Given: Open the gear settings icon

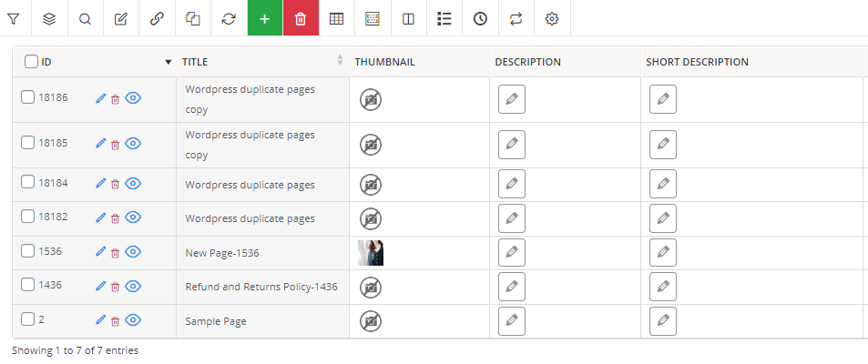Looking at the screenshot, I should point(551,18).
